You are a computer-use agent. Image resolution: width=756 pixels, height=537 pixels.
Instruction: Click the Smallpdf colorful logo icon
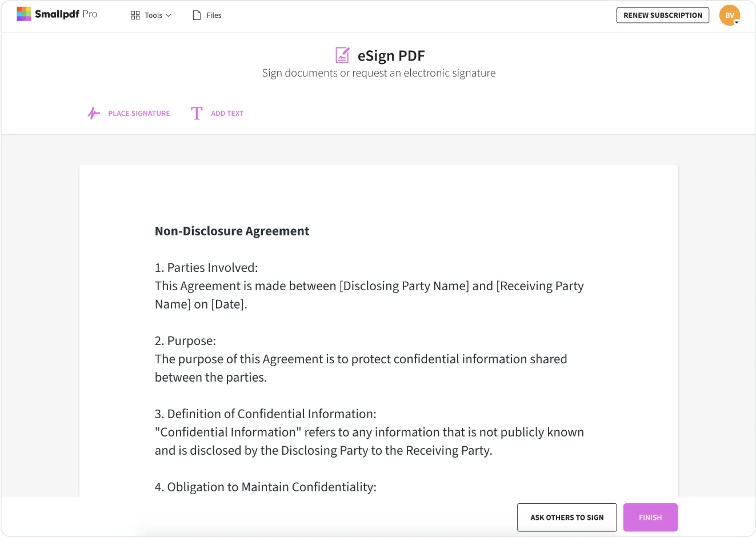click(x=23, y=14)
